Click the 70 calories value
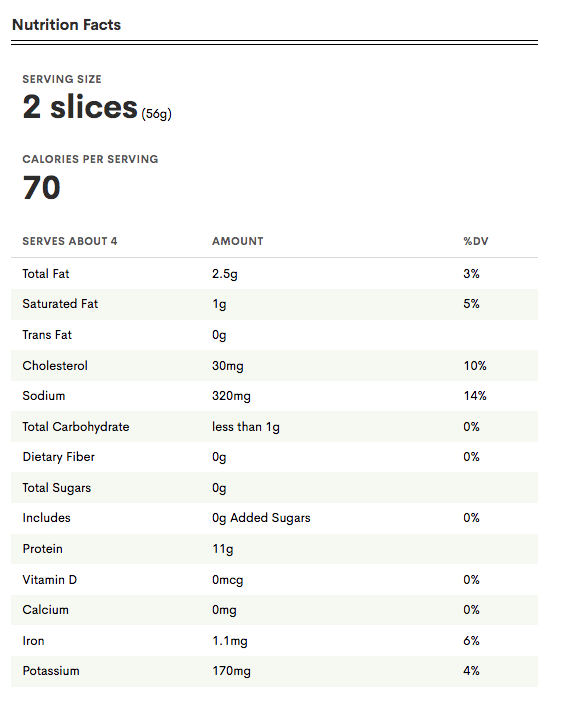Screen dimensions: 574x711 pyautogui.click(x=42, y=187)
